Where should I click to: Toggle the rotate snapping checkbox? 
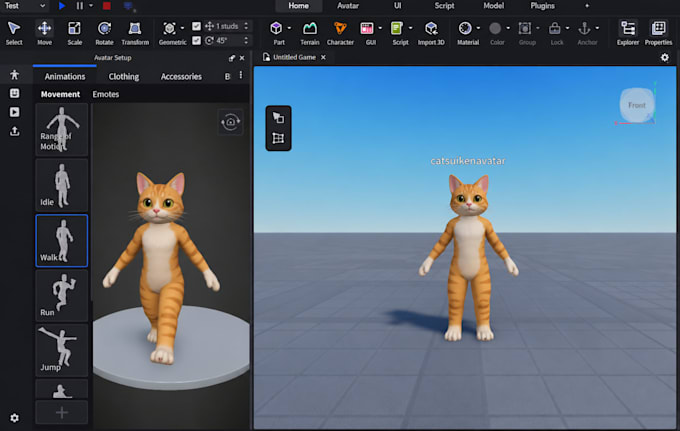pos(196,40)
